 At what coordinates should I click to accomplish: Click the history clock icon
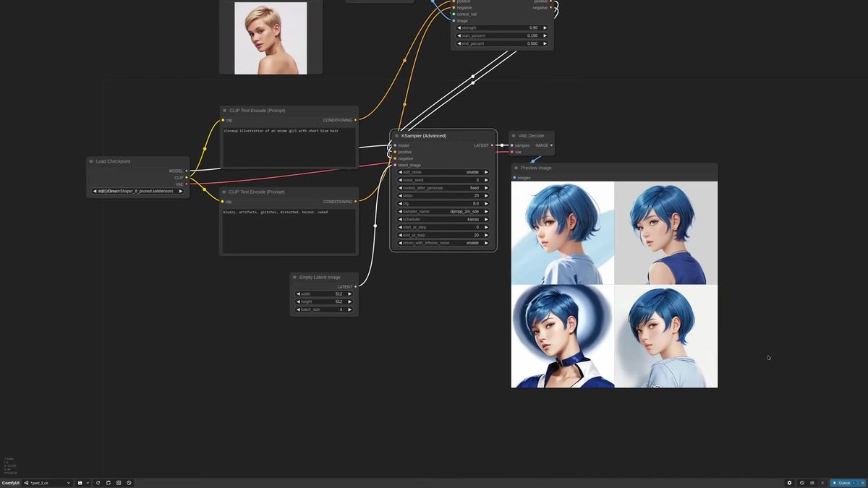pos(801,483)
